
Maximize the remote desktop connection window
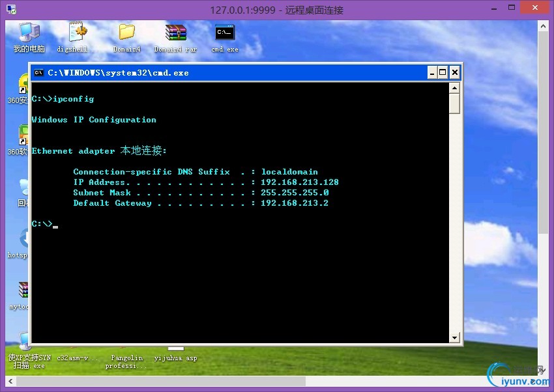tap(511, 8)
